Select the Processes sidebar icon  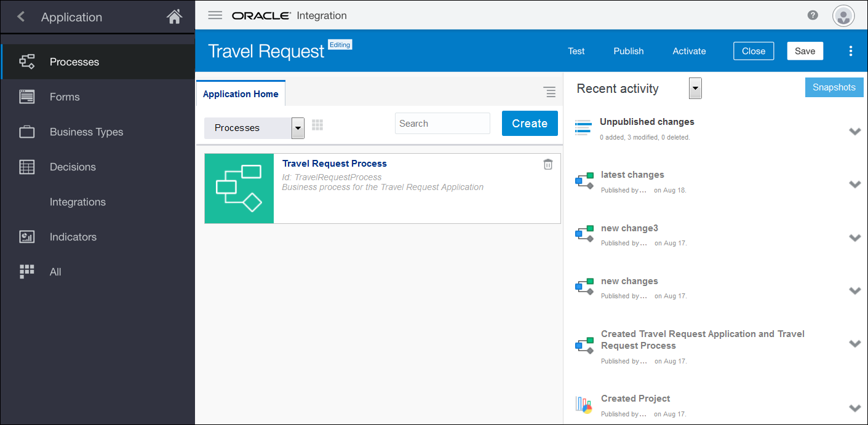(x=27, y=62)
